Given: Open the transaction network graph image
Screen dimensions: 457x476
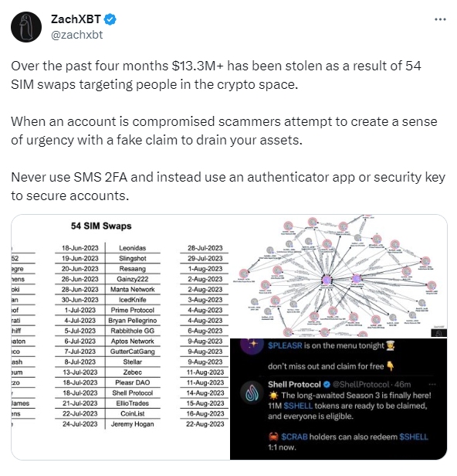Looking at the screenshot, I should point(338,277).
